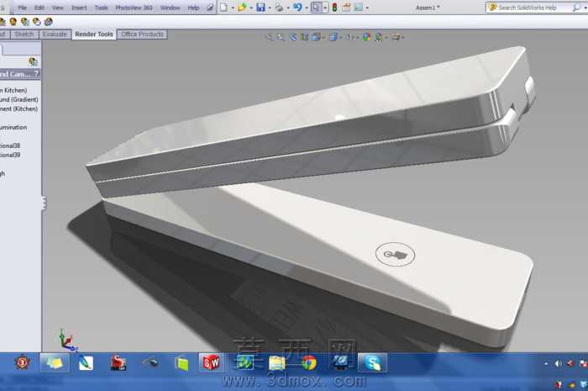This screenshot has width=588, height=391.
Task: Open the File menu
Action: coord(22,8)
